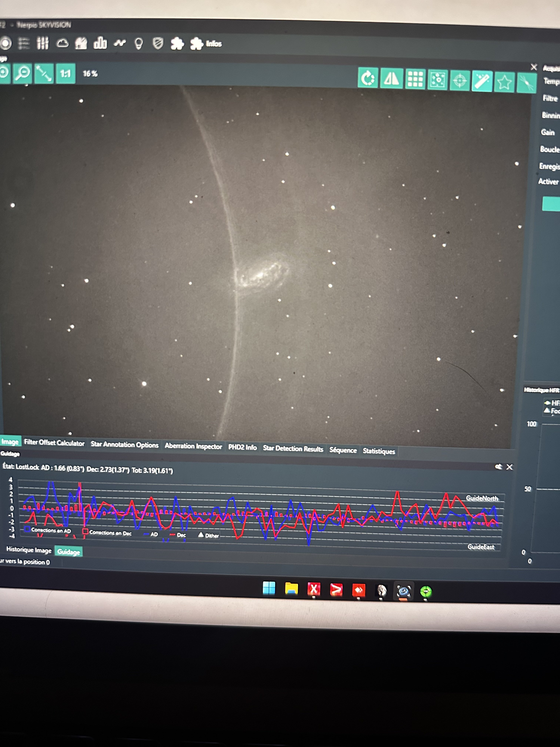The width and height of the screenshot is (560, 747).
Task: Switch to the PHD2 Info tab
Action: tap(242, 447)
